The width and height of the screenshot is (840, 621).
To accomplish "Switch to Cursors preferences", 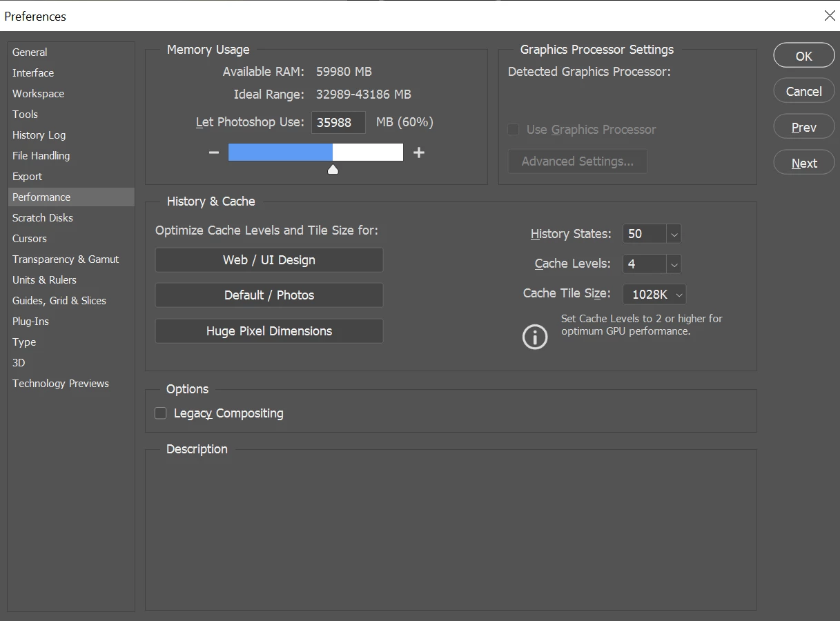I will pyautogui.click(x=71, y=239).
